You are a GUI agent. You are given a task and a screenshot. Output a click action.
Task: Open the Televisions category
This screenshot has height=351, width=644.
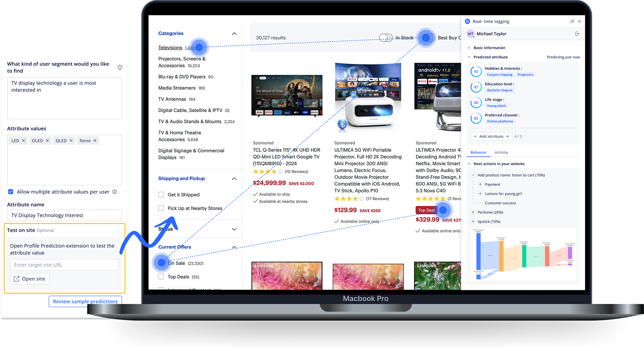point(170,48)
